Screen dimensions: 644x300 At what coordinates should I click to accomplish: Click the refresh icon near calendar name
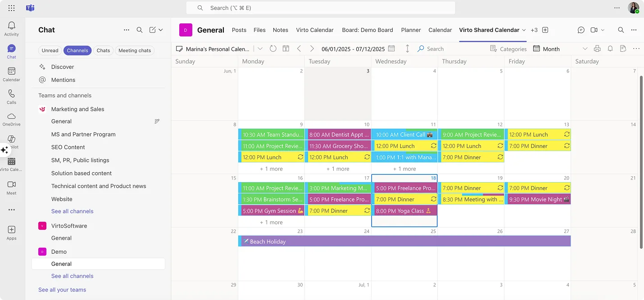[x=273, y=49]
